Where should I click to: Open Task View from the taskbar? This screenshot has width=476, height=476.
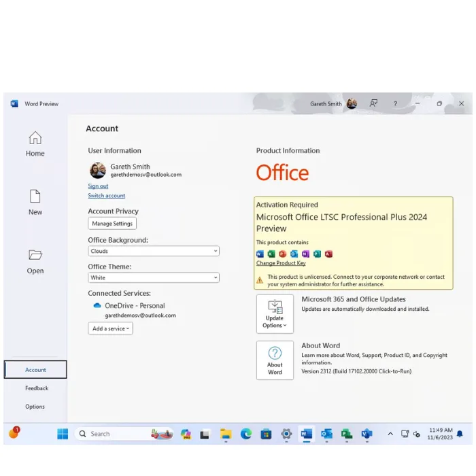click(205, 435)
